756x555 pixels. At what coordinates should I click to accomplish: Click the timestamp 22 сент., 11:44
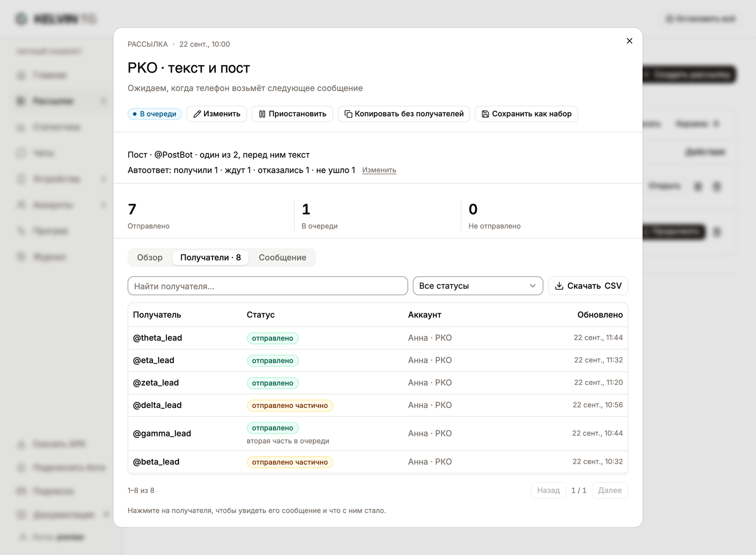click(x=598, y=338)
